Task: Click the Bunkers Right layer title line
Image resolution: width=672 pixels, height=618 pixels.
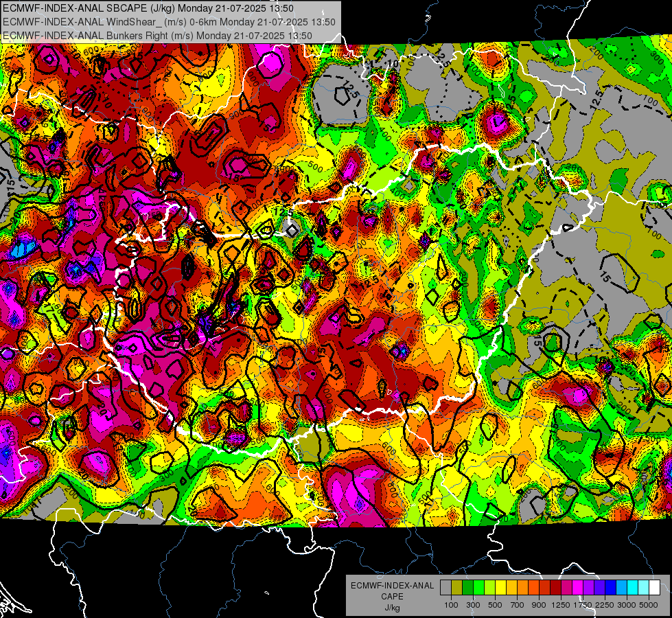Action: [x=157, y=36]
